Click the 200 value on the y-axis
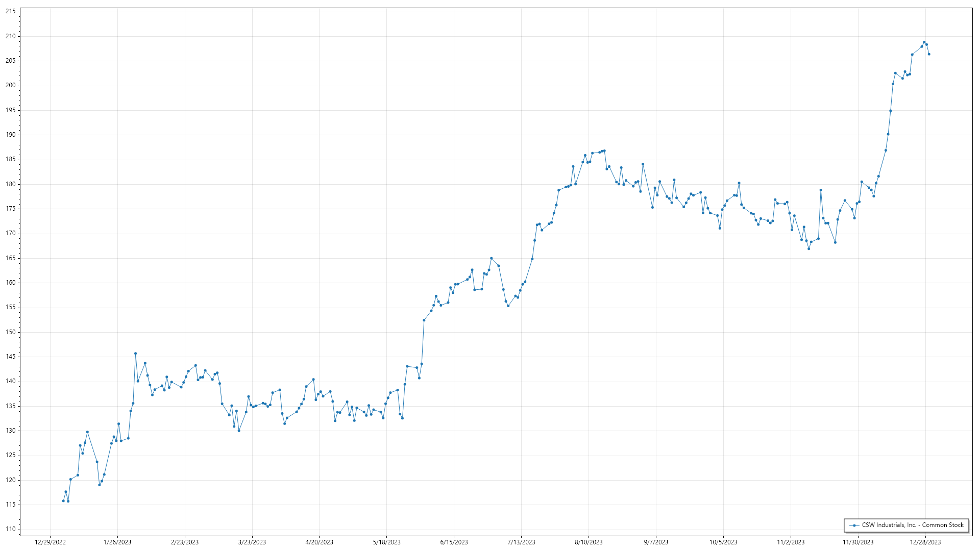Screen dimensions: 980x551 11,85
